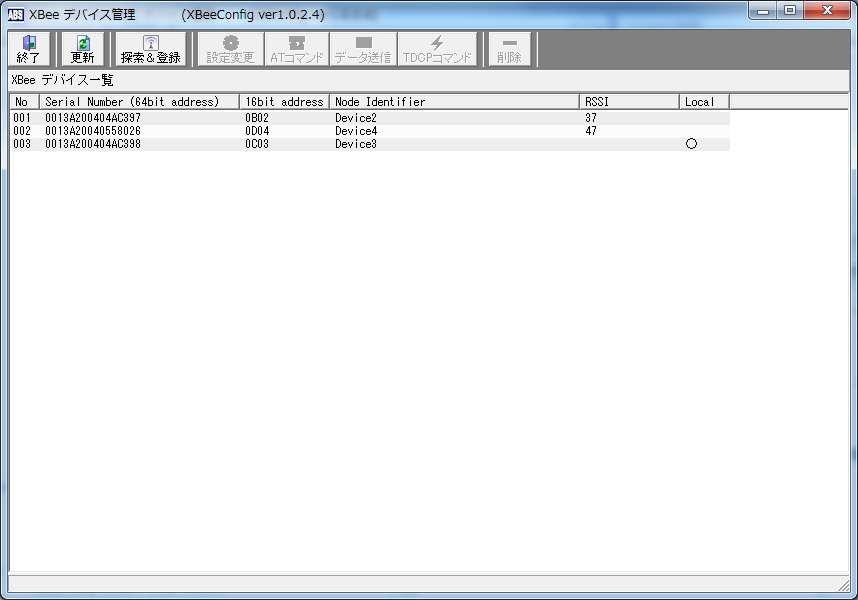Minimize the XBee デバイス管理 window

(764, 11)
